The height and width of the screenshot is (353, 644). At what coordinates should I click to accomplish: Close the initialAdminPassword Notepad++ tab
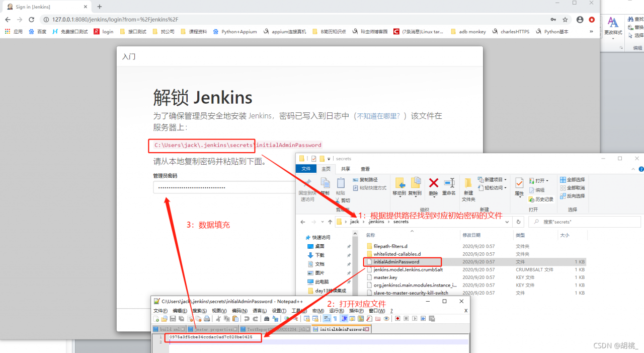point(367,329)
